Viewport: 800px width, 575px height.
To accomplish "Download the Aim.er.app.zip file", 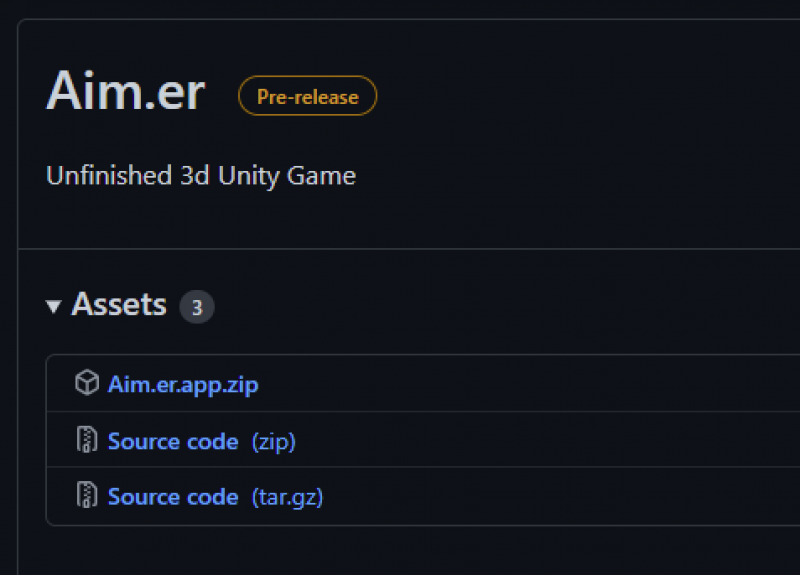I will coord(183,384).
